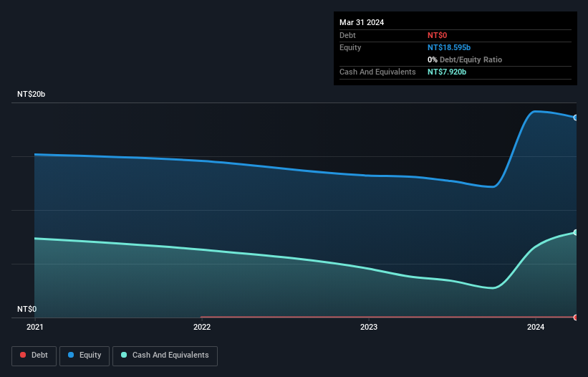Click the Equity label in the tooltip
Viewport: 588px width, 377px height.
point(350,47)
